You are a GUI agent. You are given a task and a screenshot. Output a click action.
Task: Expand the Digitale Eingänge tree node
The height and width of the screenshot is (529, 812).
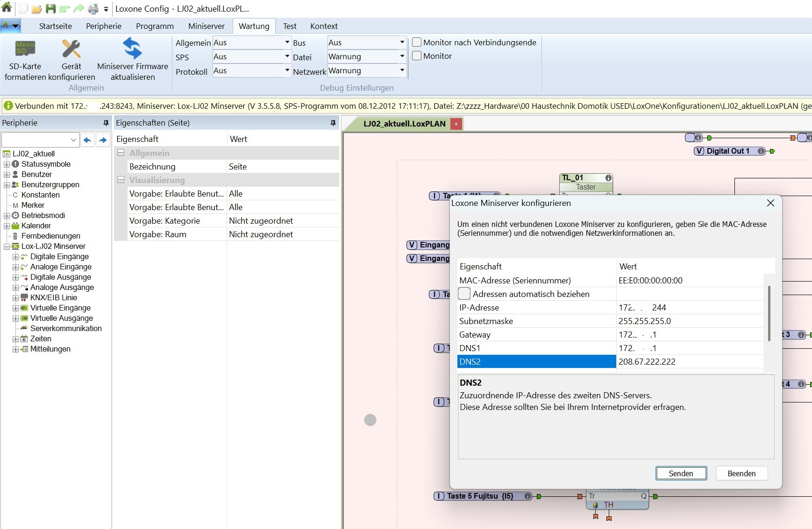15,257
